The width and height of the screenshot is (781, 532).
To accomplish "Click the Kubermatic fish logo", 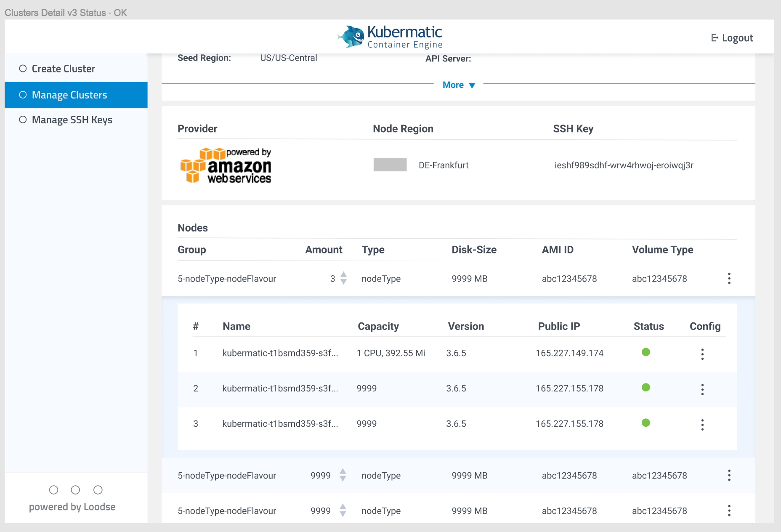I will 351,36.
